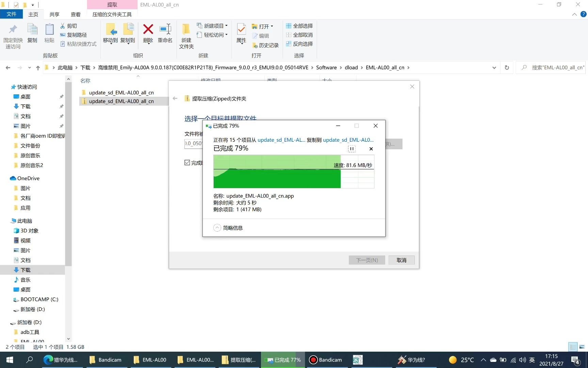This screenshot has width=588, height=368.
Task: Click the extraction destination path field
Action: [193, 143]
